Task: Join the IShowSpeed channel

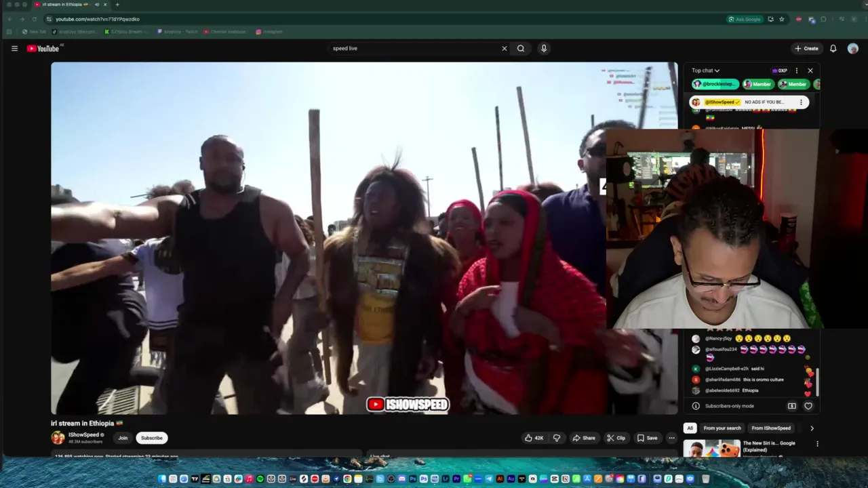Action: coord(123,438)
